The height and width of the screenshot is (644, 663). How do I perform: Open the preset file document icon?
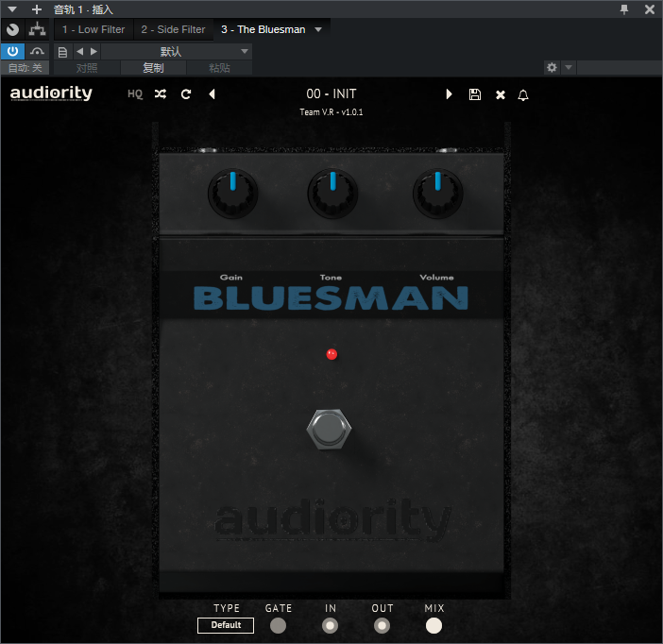click(62, 52)
